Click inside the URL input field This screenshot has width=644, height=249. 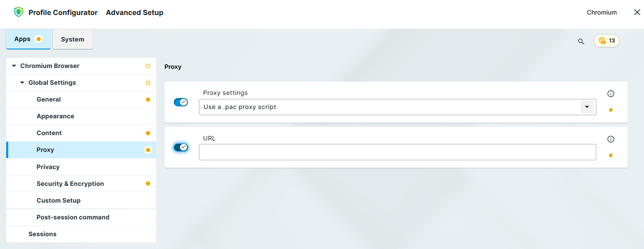[x=397, y=152]
